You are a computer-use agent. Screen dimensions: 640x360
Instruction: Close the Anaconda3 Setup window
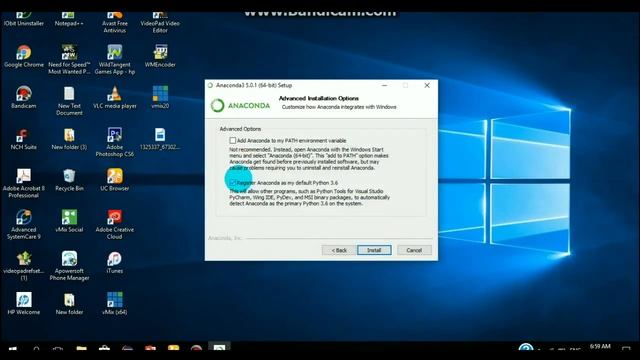pos(427,85)
